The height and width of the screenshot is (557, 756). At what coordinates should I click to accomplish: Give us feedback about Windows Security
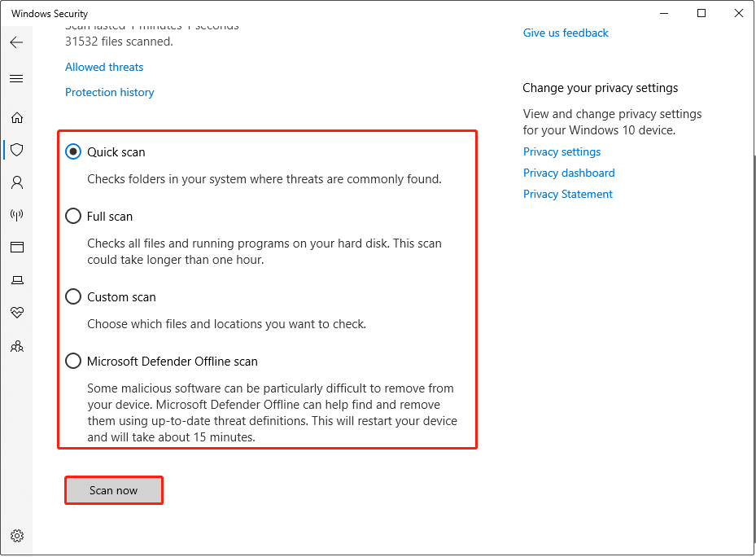(566, 33)
